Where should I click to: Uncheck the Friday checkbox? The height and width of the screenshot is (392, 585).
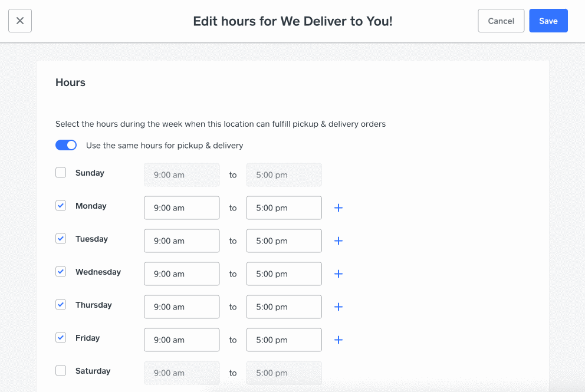pyautogui.click(x=61, y=338)
